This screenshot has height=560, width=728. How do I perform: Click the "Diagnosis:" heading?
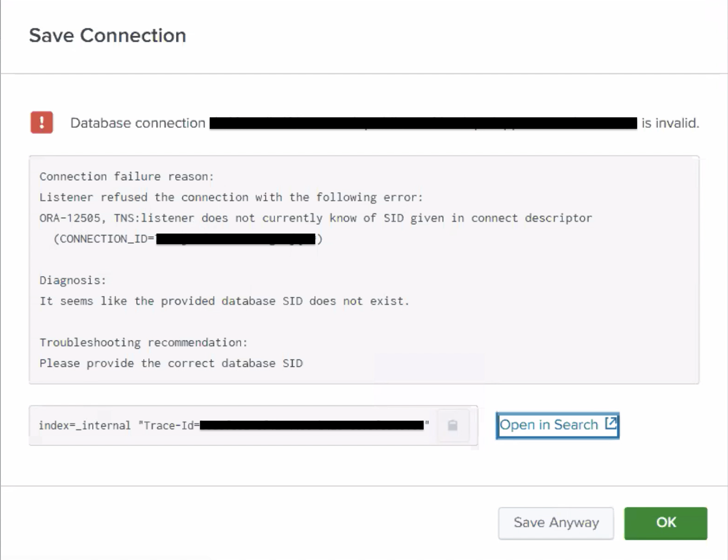coord(73,280)
